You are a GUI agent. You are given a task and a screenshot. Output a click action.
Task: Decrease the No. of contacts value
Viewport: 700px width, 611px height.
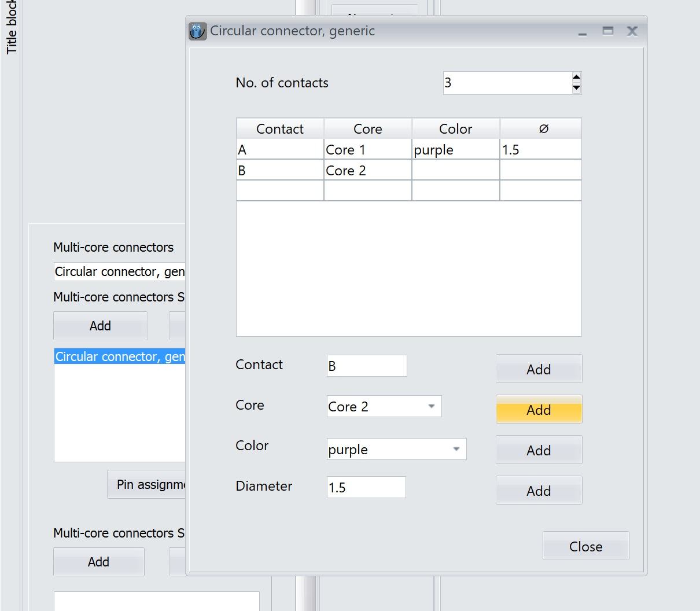coord(576,89)
